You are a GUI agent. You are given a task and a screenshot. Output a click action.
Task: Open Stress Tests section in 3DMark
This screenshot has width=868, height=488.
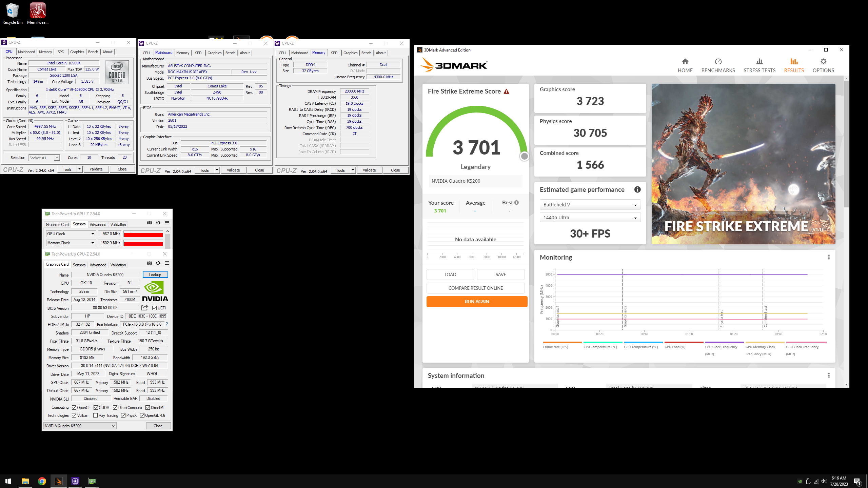click(759, 65)
